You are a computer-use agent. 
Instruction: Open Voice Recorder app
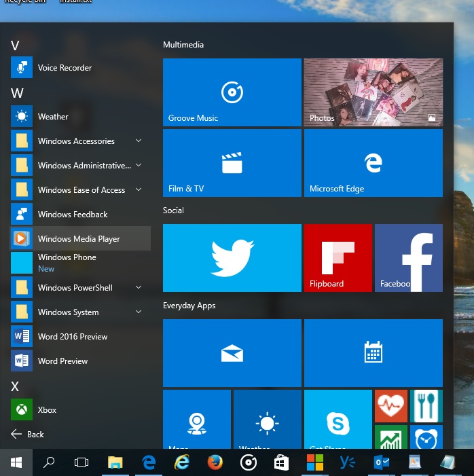(x=80, y=67)
